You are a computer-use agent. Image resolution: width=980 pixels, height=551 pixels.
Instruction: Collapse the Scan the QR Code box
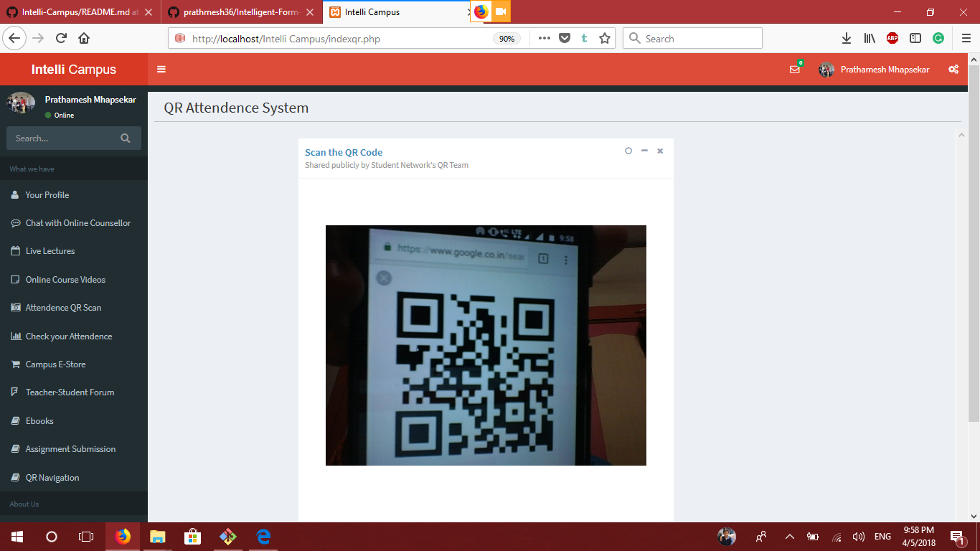(x=644, y=151)
